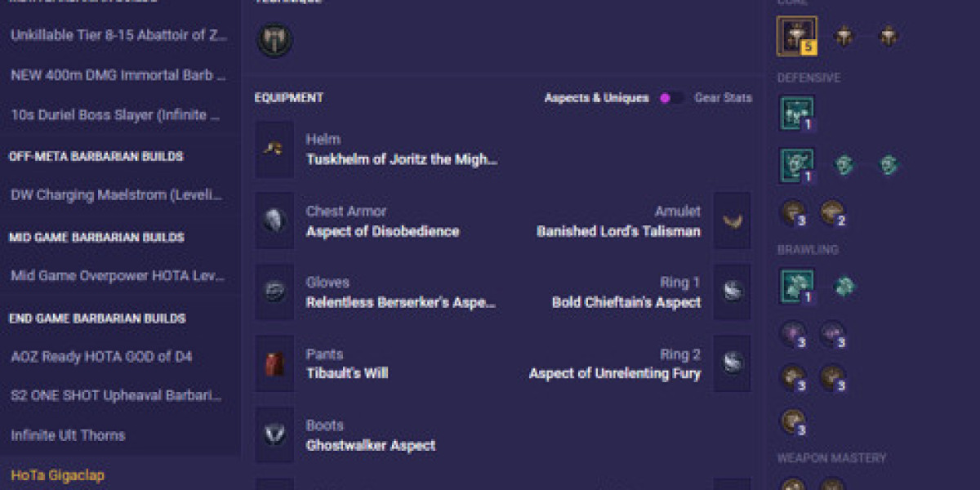Select DW Charging Maelstrom build

(116, 194)
